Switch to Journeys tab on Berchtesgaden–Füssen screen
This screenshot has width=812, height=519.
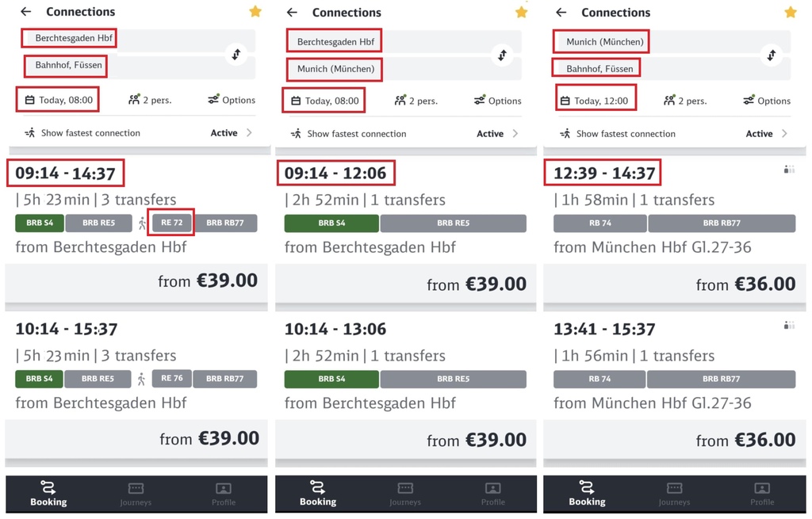pos(136,494)
